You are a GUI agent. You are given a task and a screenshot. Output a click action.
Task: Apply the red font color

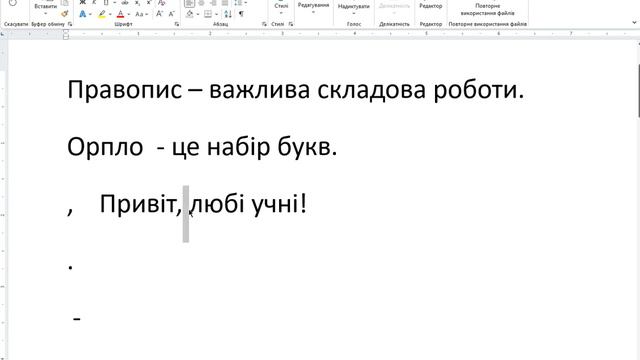pos(120,14)
